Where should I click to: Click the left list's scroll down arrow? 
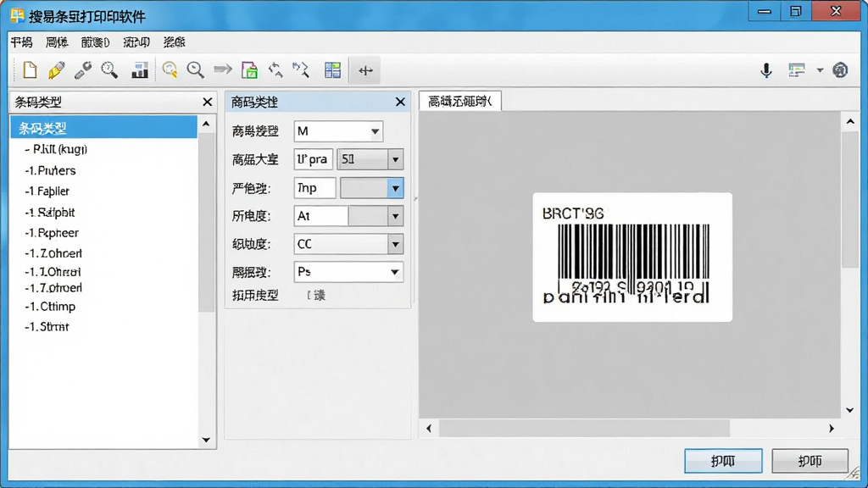pyautogui.click(x=207, y=440)
